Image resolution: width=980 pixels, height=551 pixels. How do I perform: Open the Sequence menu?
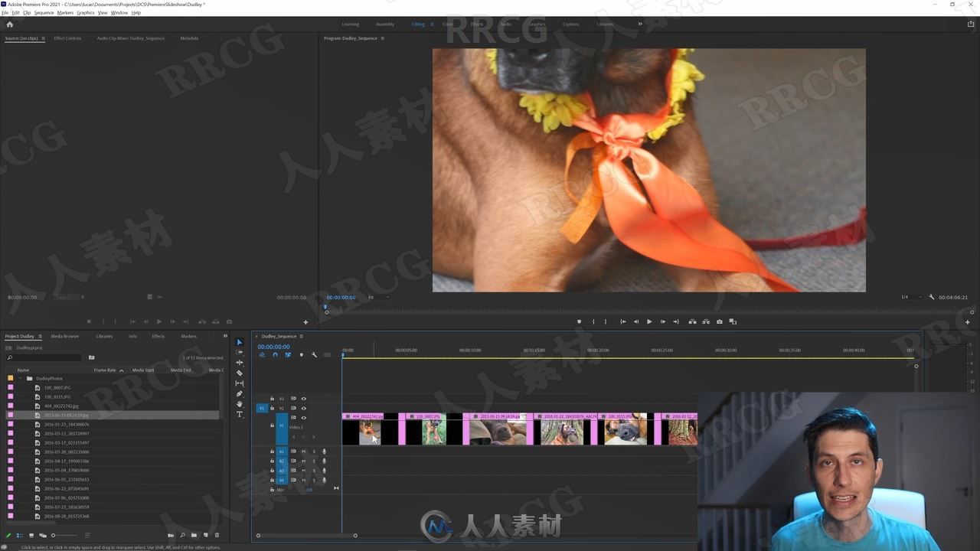(44, 13)
